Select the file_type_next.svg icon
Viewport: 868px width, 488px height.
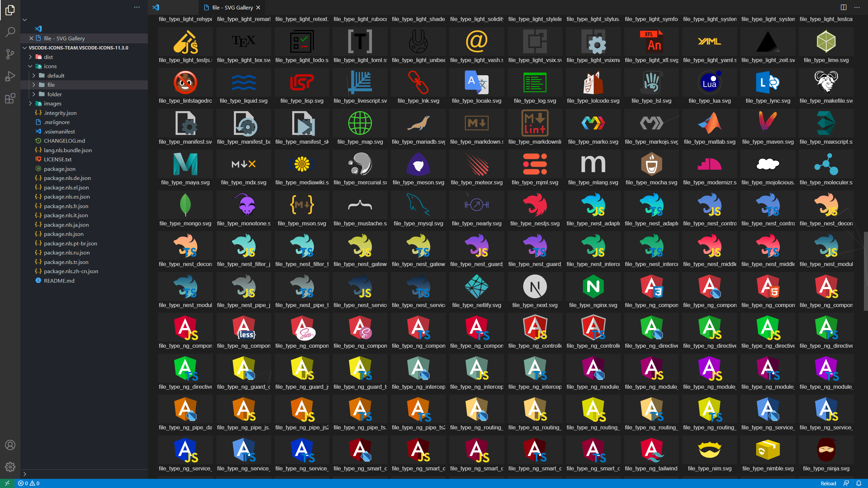pos(535,286)
